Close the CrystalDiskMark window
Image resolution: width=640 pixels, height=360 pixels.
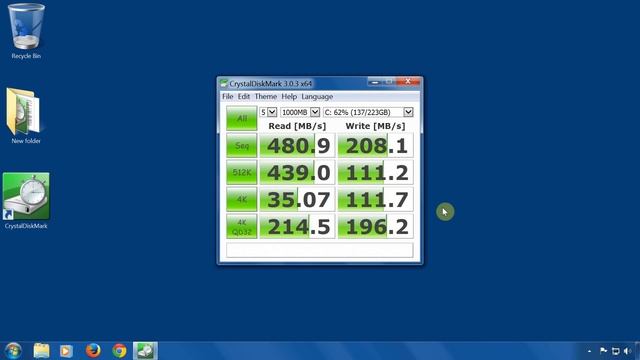coord(408,82)
